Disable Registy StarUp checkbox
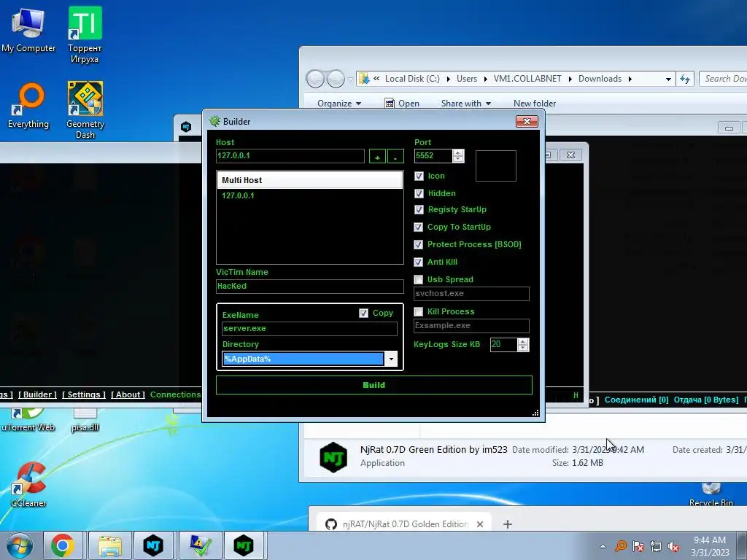747x560 pixels. [x=419, y=209]
